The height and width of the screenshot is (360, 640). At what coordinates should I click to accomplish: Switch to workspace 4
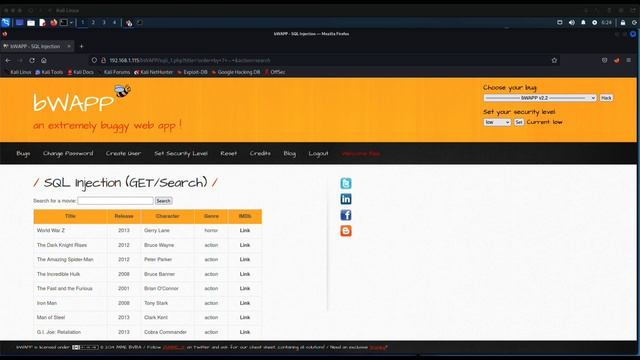[114, 22]
